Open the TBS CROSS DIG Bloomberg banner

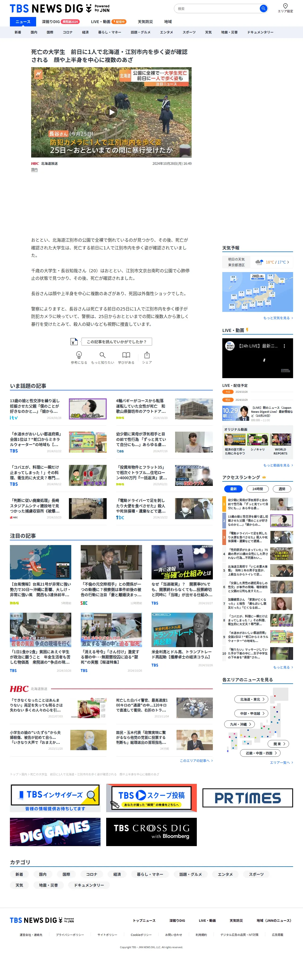[x=151, y=832]
